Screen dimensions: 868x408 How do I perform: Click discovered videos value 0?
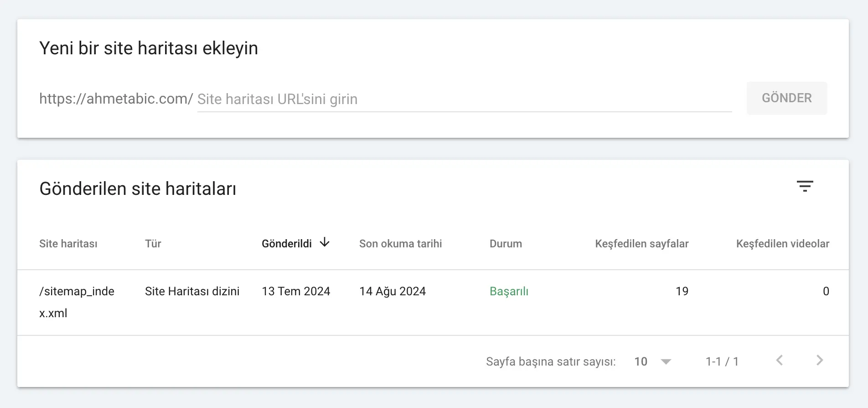tap(826, 291)
